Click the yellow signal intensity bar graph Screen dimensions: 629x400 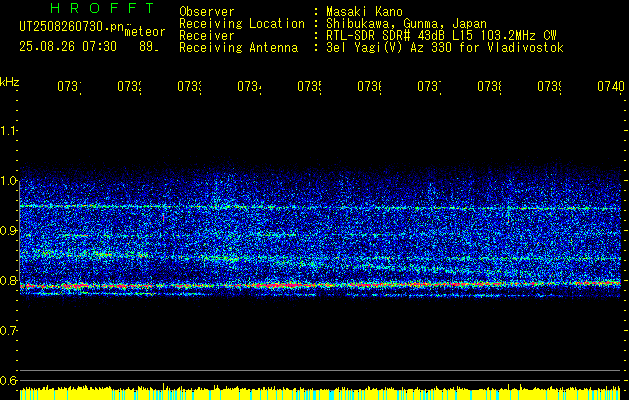(x=320, y=393)
